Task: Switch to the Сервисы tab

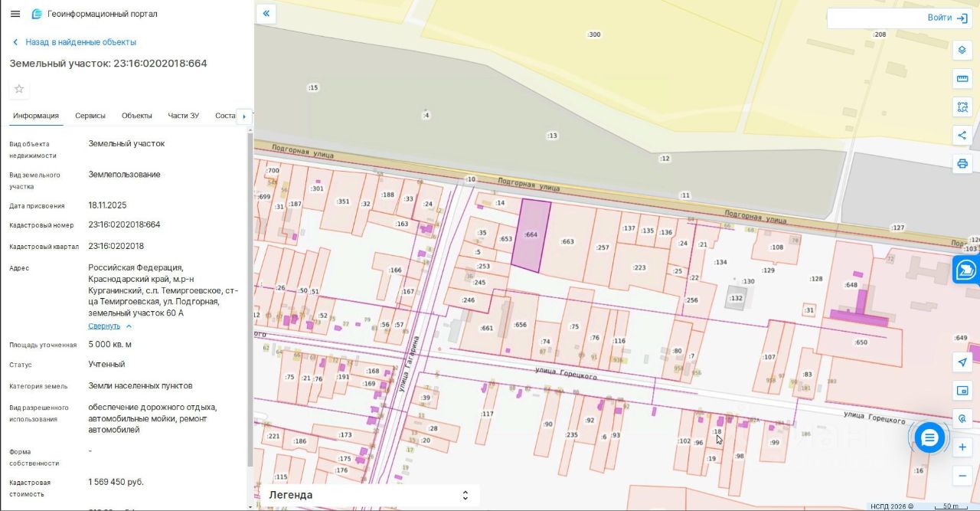Action: coord(90,116)
